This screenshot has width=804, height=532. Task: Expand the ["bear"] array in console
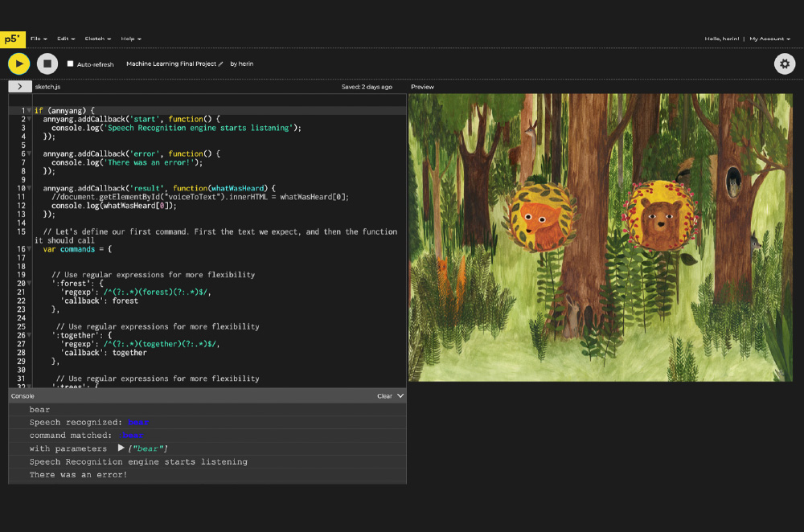coord(121,448)
